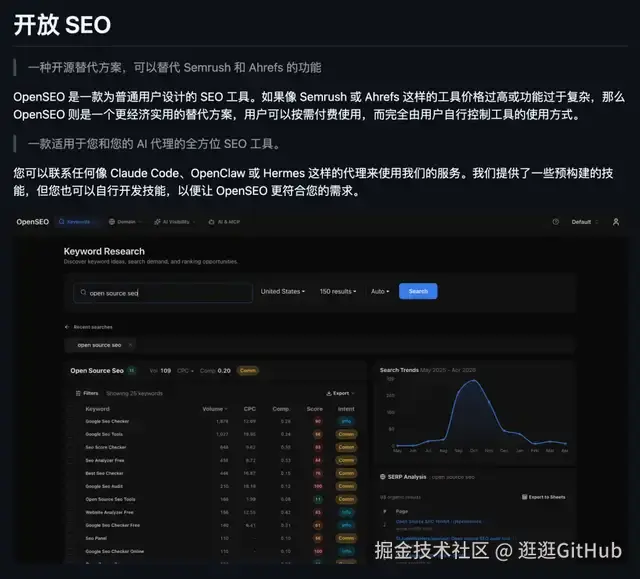This screenshot has height=579, width=640.
Task: Click the Info intent badge for Google Seo Checker
Action: [x=346, y=421]
